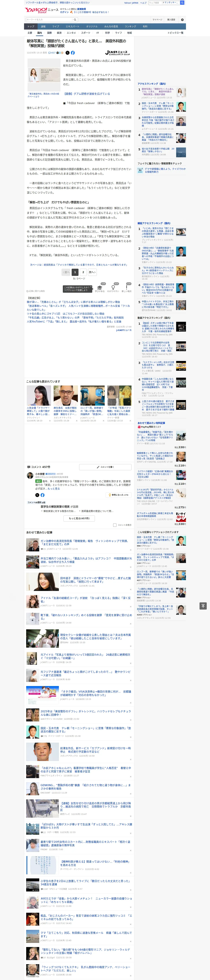Click the scroll-to-top arrow button
Screen dimensions: 210x980
pos(203,606)
